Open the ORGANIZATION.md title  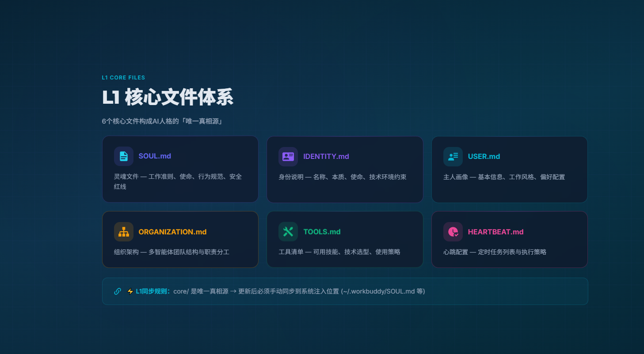[172, 232]
